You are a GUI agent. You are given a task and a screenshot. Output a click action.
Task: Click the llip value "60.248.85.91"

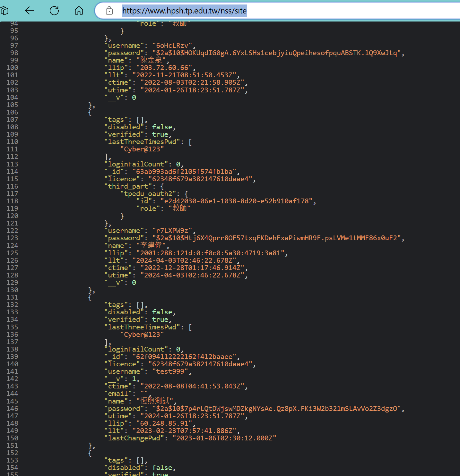[x=164, y=423]
